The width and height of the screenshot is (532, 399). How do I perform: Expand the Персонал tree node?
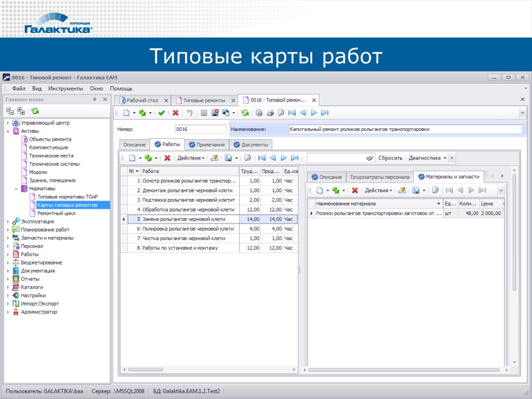tap(8, 246)
